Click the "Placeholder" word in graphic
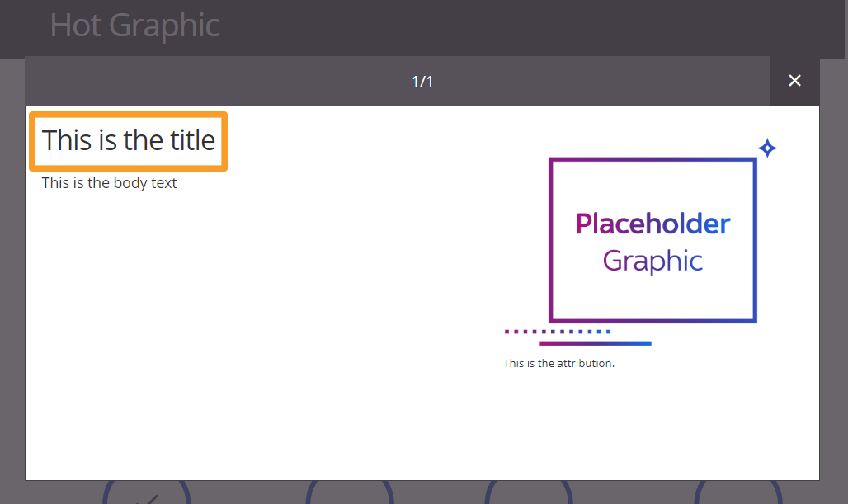Image resolution: width=848 pixels, height=504 pixels. point(652,224)
